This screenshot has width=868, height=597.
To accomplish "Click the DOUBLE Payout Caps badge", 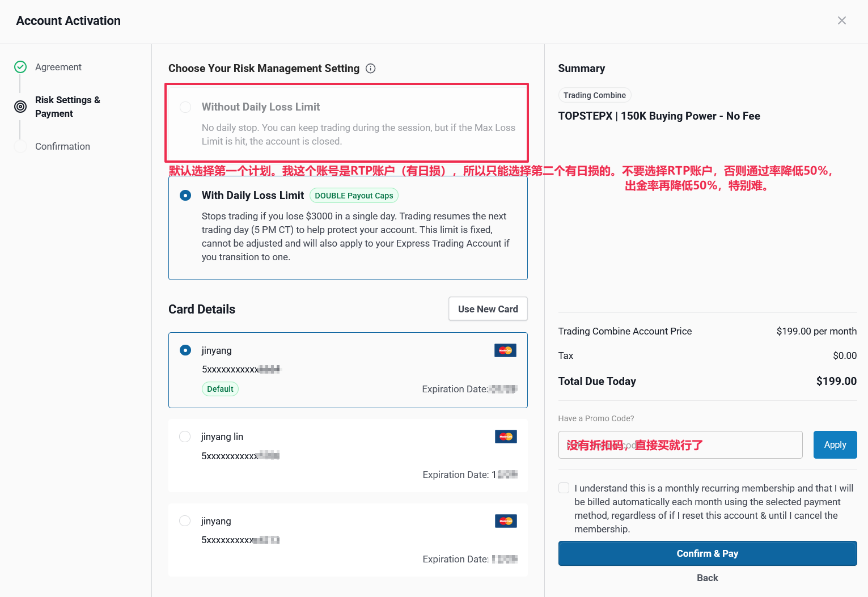I will pyautogui.click(x=354, y=196).
